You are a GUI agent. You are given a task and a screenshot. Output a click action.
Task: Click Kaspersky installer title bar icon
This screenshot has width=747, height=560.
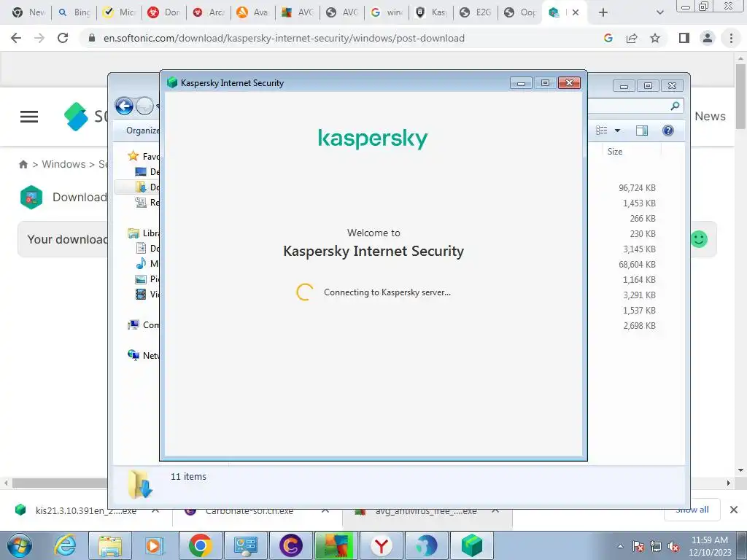coord(172,83)
